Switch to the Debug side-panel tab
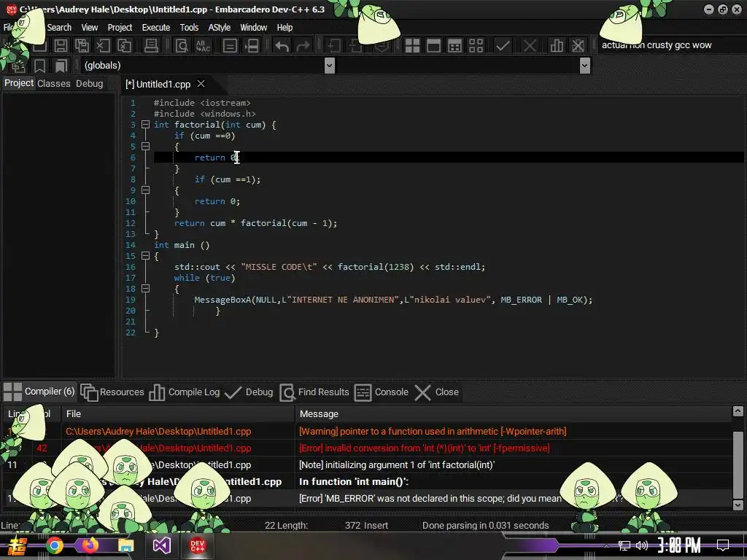The height and width of the screenshot is (560, 747). click(89, 83)
